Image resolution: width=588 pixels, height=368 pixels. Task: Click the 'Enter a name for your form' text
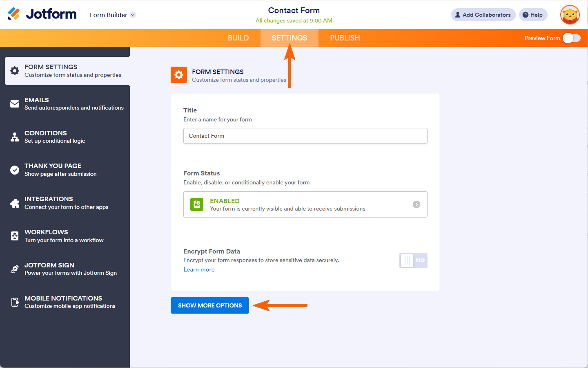click(218, 119)
